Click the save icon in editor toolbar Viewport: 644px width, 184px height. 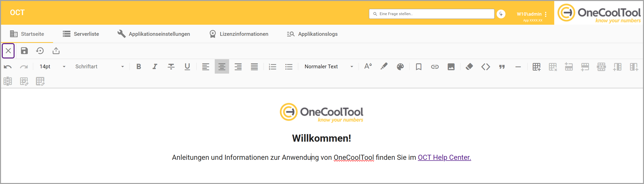coord(24,51)
